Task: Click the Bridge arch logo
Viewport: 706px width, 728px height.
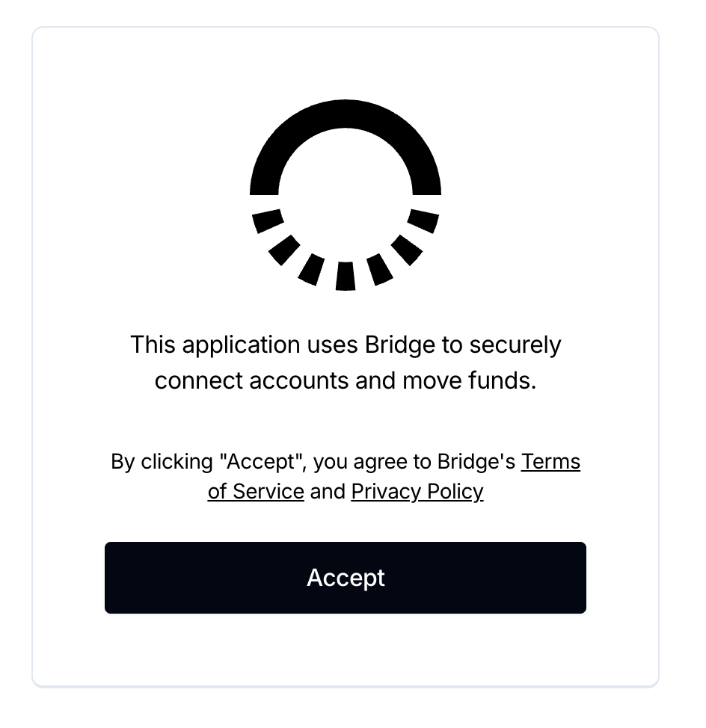Action: 345,195
